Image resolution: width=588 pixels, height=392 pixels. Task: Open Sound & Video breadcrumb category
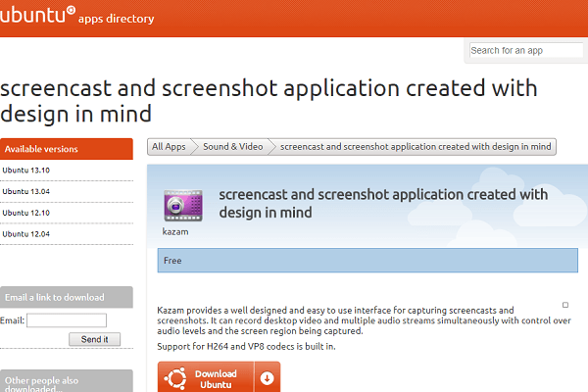[x=233, y=147]
